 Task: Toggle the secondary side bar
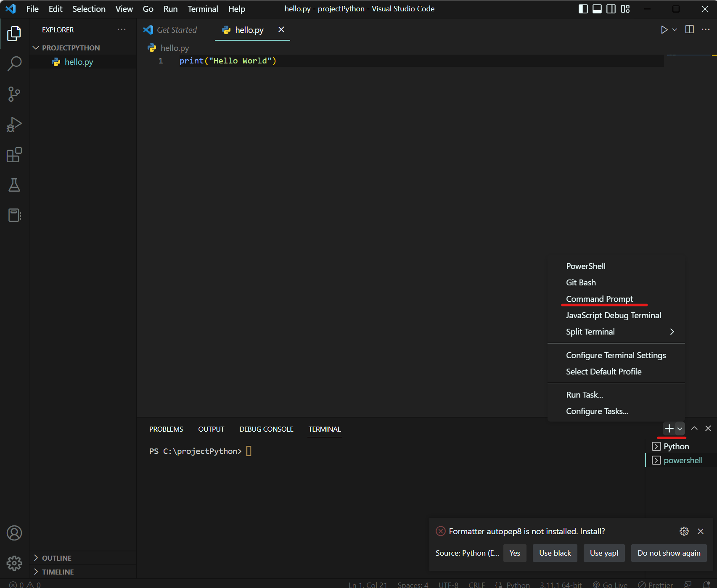click(611, 9)
